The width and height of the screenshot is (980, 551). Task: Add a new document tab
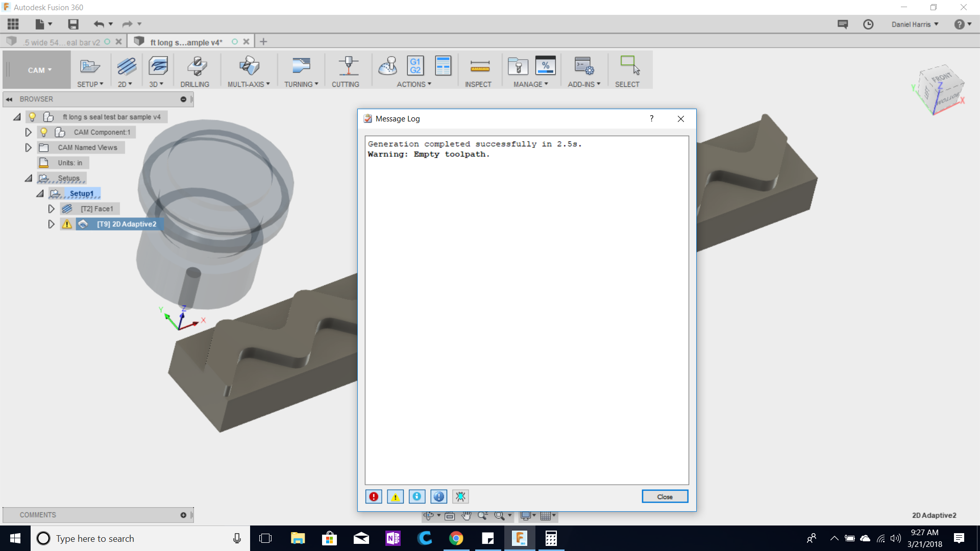(263, 42)
